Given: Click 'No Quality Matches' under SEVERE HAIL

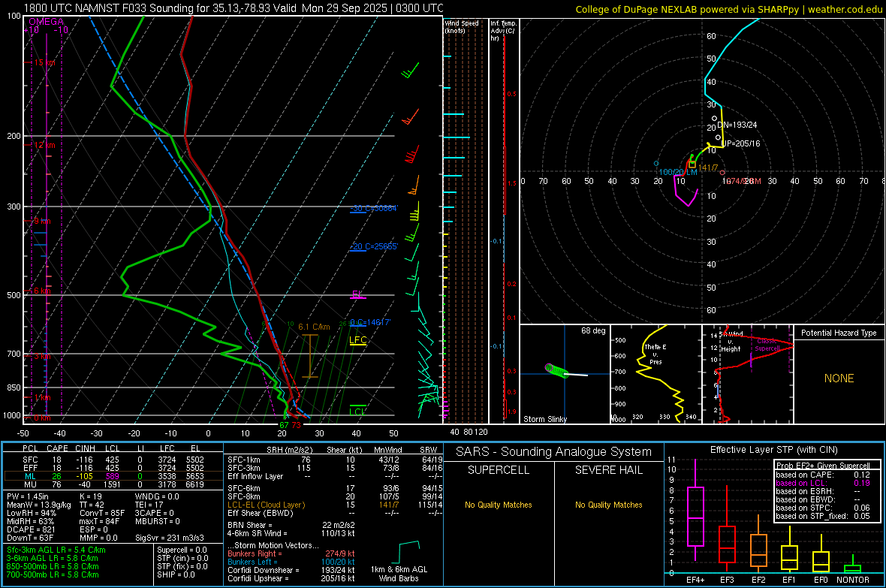Looking at the screenshot, I should [x=608, y=505].
